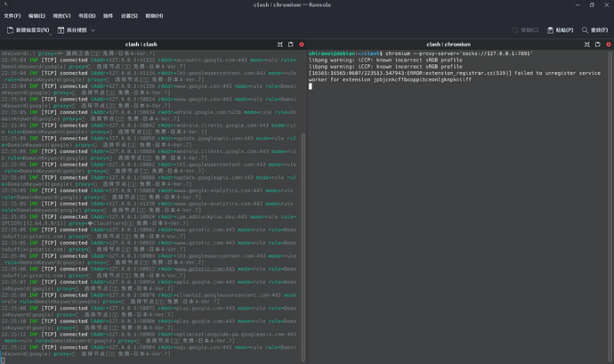Open the 书签(B) menu
This screenshot has height=364, width=614.
[87, 16]
